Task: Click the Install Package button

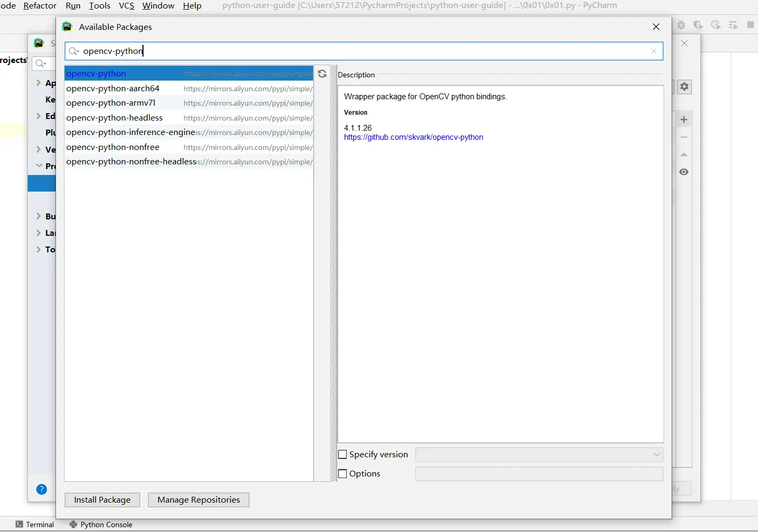Action: tap(102, 500)
